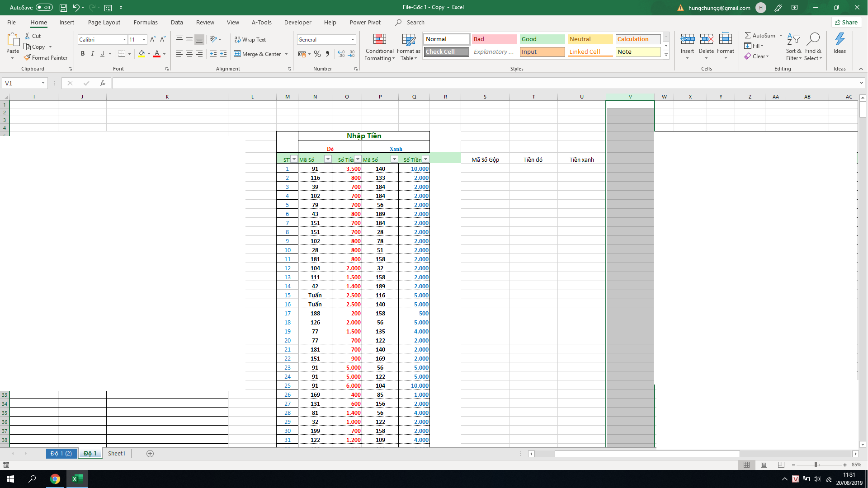The width and height of the screenshot is (868, 488).
Task: Apply the Good cell style
Action: coord(542,39)
